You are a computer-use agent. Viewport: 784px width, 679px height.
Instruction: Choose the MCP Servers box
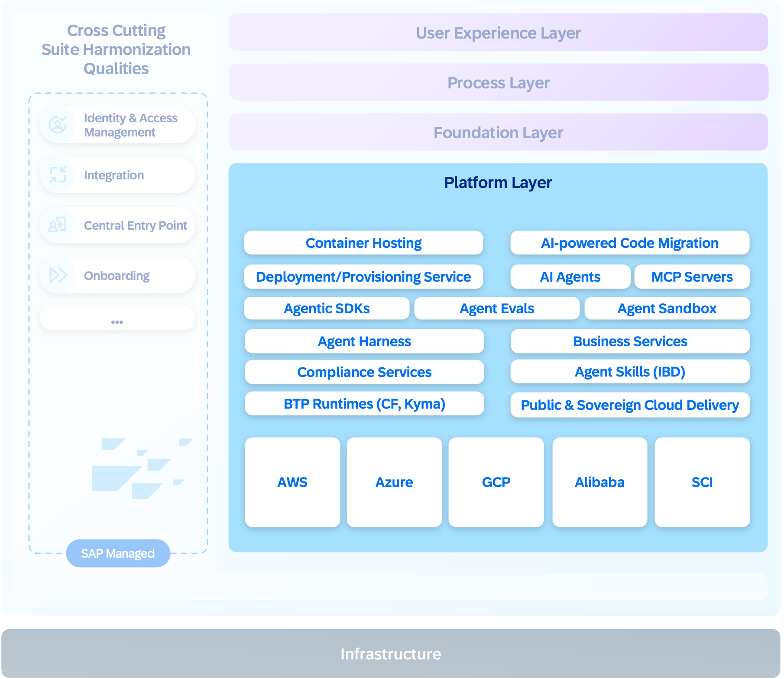coord(692,276)
